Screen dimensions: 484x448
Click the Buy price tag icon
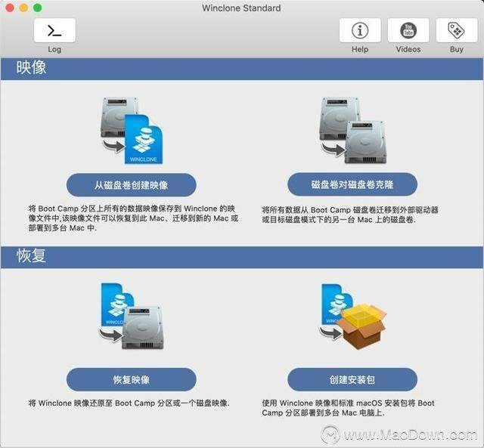point(457,30)
